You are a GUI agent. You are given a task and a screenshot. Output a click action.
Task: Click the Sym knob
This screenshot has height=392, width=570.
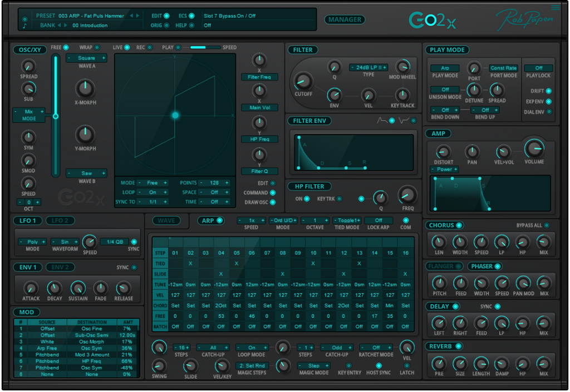[x=28, y=137]
